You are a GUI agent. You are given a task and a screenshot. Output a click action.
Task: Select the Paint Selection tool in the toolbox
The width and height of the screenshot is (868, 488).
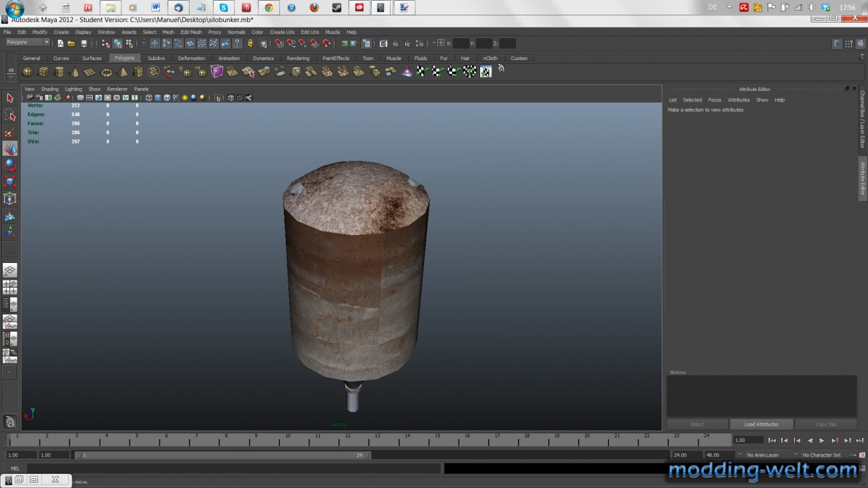point(10,132)
